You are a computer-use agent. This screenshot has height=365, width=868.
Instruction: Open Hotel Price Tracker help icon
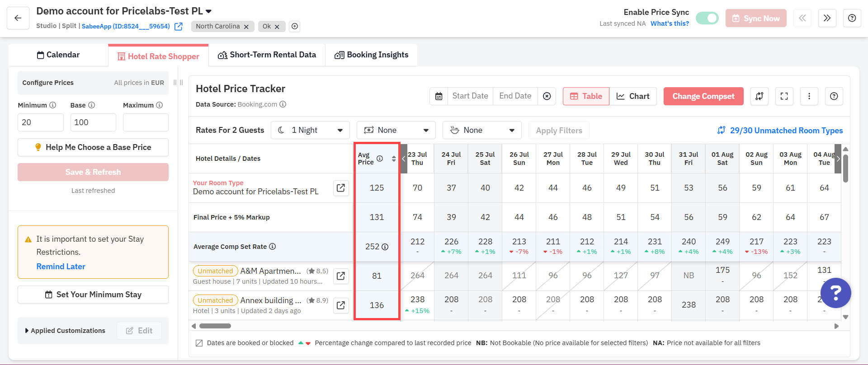tap(834, 96)
